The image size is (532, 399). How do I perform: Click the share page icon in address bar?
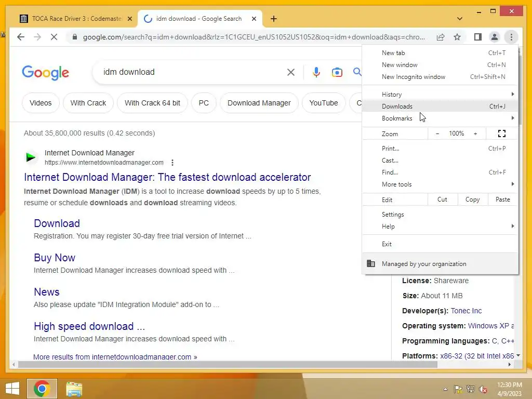(x=441, y=37)
